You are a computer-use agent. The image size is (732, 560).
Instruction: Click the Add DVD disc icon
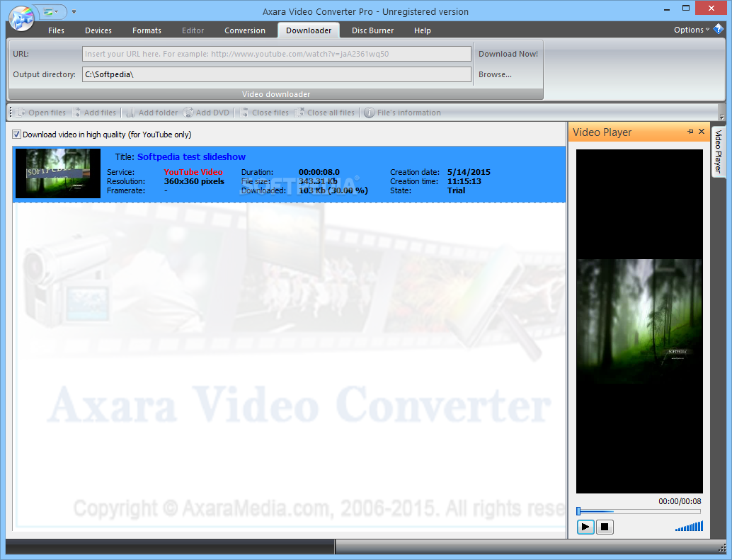coord(188,113)
